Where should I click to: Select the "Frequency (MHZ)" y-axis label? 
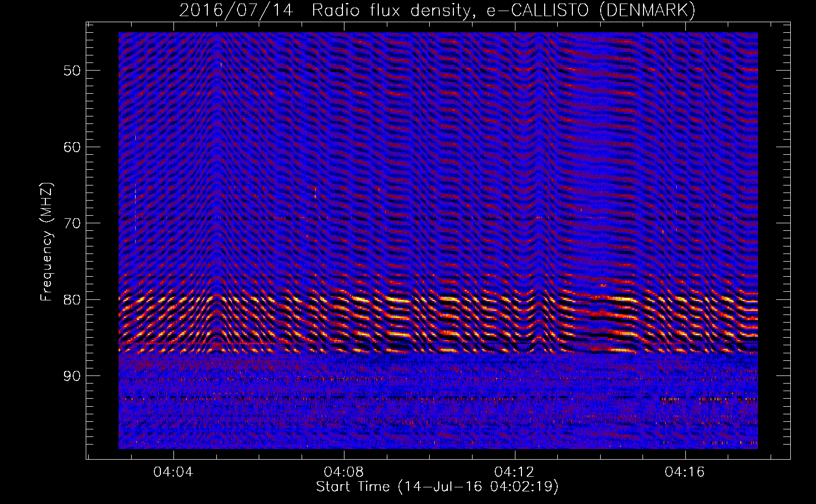pyautogui.click(x=46, y=242)
